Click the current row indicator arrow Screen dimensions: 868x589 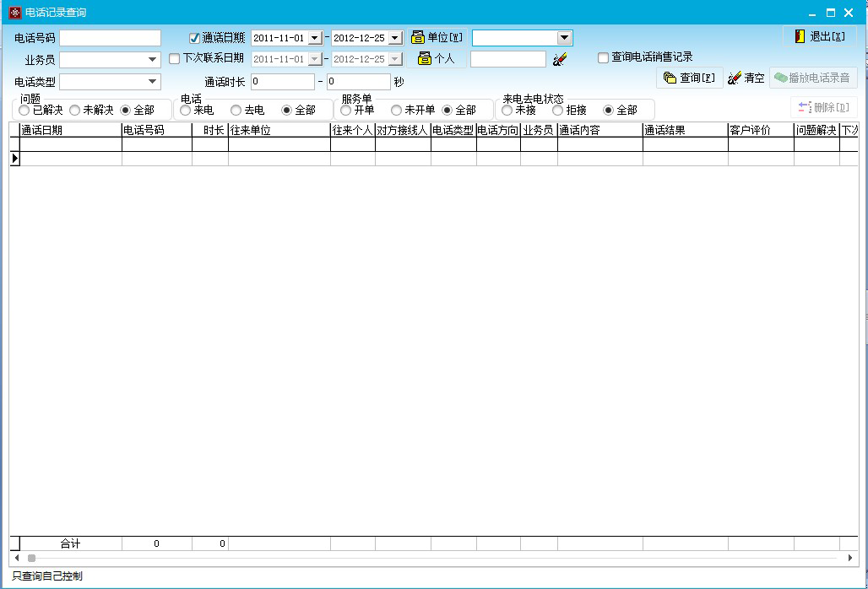(x=15, y=159)
